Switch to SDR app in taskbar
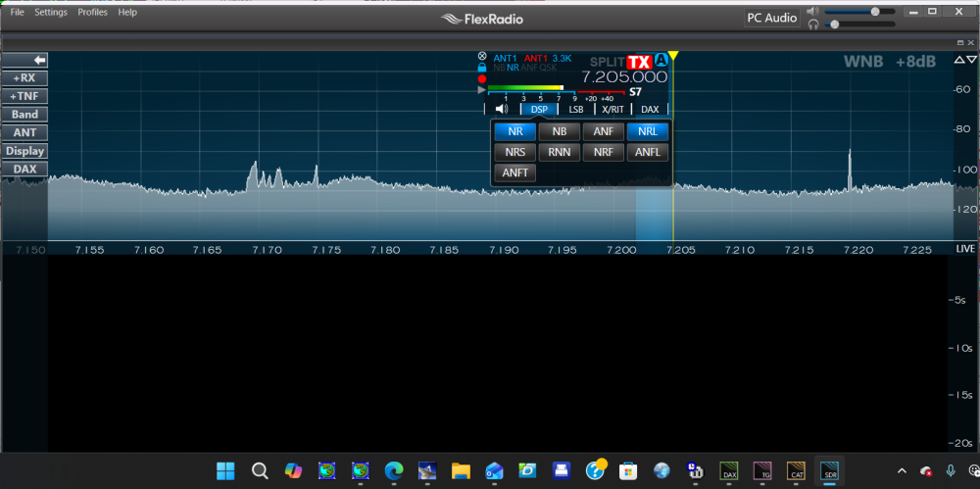The width and height of the screenshot is (980, 489). [830, 470]
